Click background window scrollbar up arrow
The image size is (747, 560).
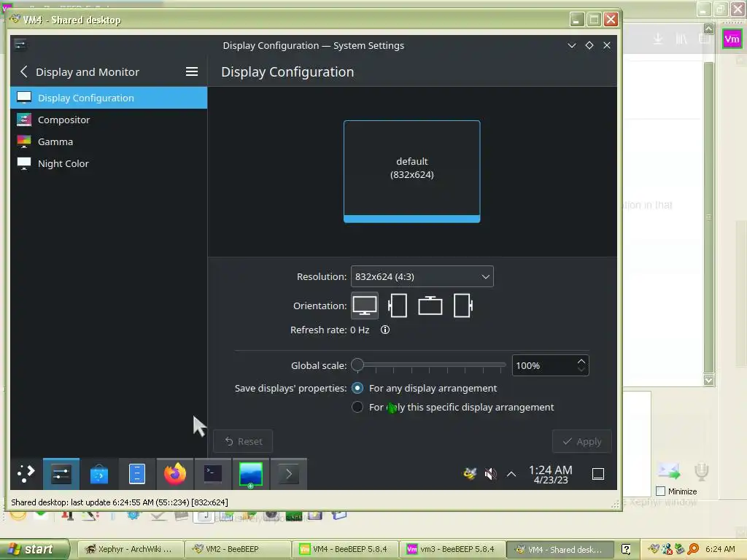pyautogui.click(x=708, y=28)
